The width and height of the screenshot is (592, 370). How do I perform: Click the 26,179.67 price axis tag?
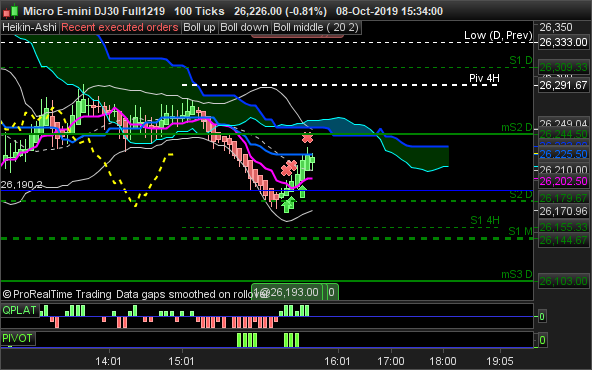(563, 198)
